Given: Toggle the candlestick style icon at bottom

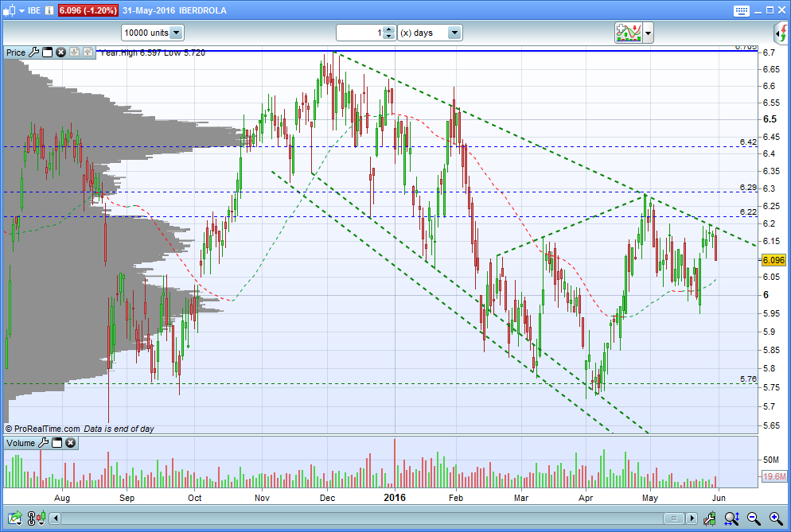Looking at the screenshot, I should pyautogui.click(x=41, y=518).
